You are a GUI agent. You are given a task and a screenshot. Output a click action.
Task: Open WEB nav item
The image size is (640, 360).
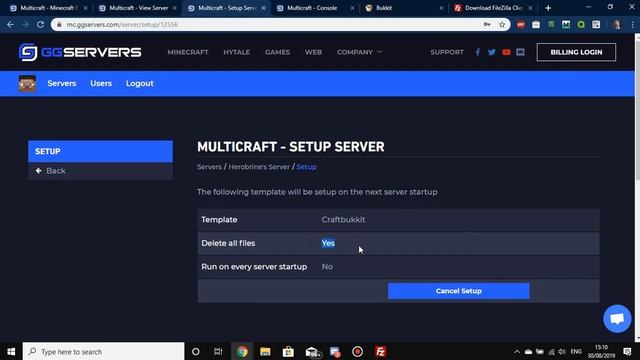[313, 52]
